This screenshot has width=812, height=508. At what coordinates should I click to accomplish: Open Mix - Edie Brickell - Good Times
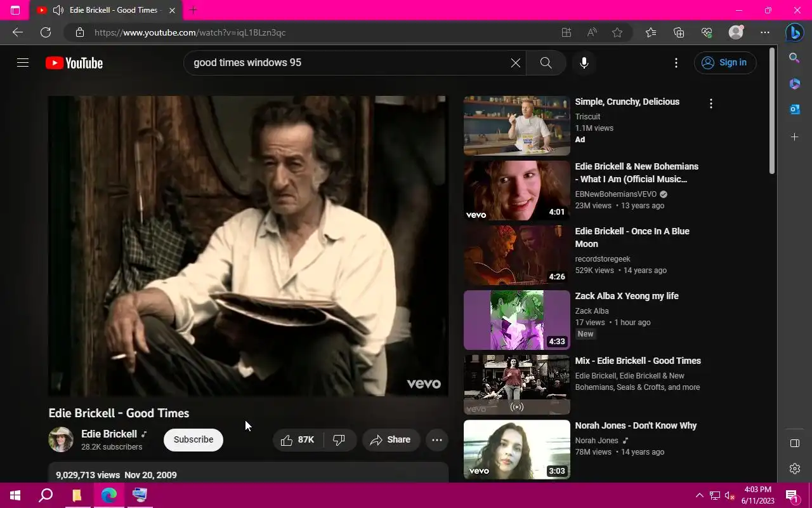coord(638,361)
